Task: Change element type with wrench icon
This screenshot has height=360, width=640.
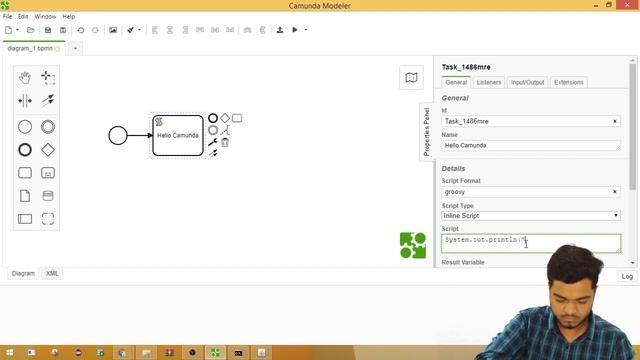Action: coord(213,142)
